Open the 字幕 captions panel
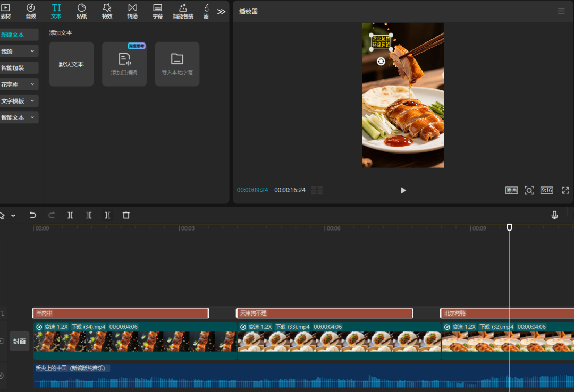This screenshot has width=574, height=392. point(157,11)
